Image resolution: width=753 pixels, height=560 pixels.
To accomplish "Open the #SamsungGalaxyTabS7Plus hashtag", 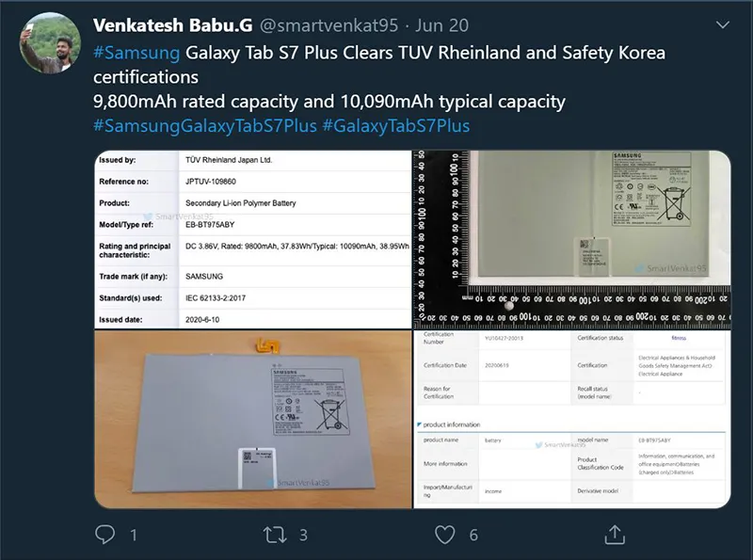I will pyautogui.click(x=205, y=125).
